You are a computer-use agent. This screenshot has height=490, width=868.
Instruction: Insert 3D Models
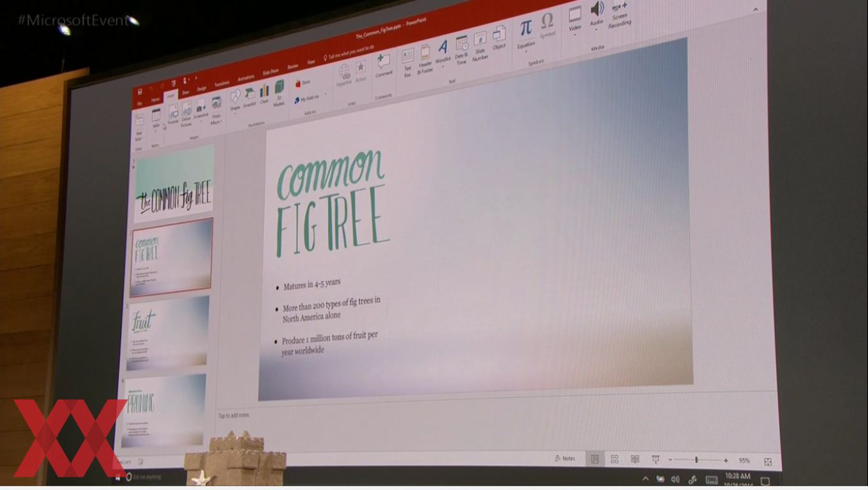[279, 93]
